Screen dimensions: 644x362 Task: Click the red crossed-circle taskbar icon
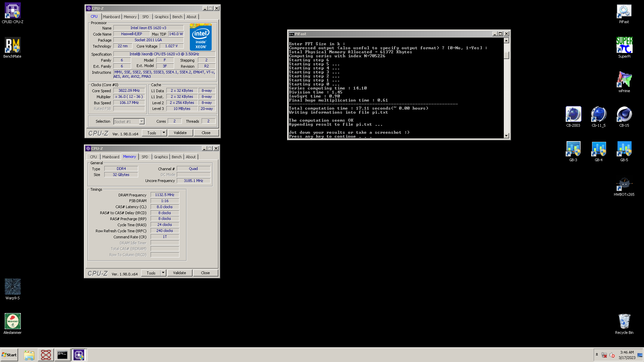46,355
